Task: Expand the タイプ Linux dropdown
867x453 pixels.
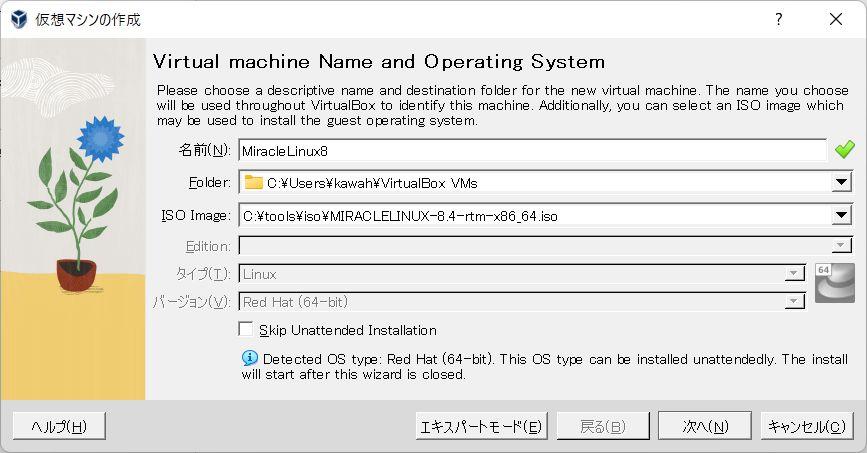Action: click(x=794, y=273)
